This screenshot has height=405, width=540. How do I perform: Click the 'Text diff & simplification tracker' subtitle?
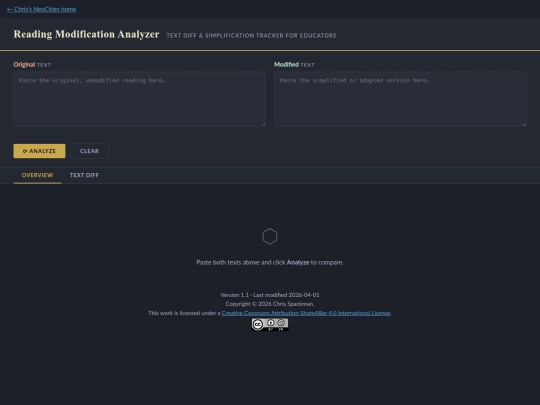(x=251, y=35)
